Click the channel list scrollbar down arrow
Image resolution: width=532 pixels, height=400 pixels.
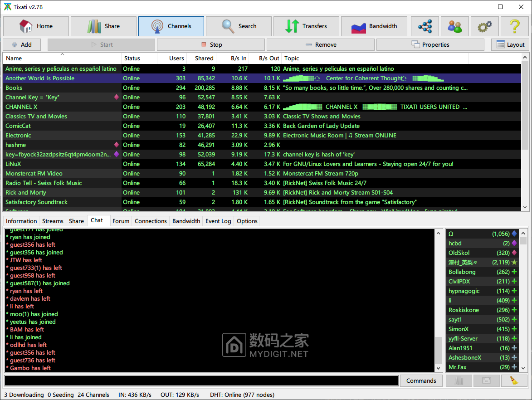(x=525, y=207)
